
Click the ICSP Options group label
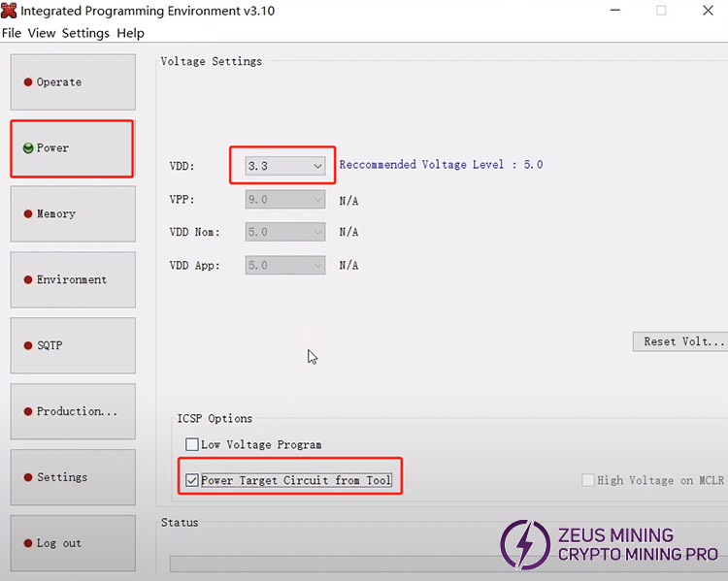tap(215, 419)
